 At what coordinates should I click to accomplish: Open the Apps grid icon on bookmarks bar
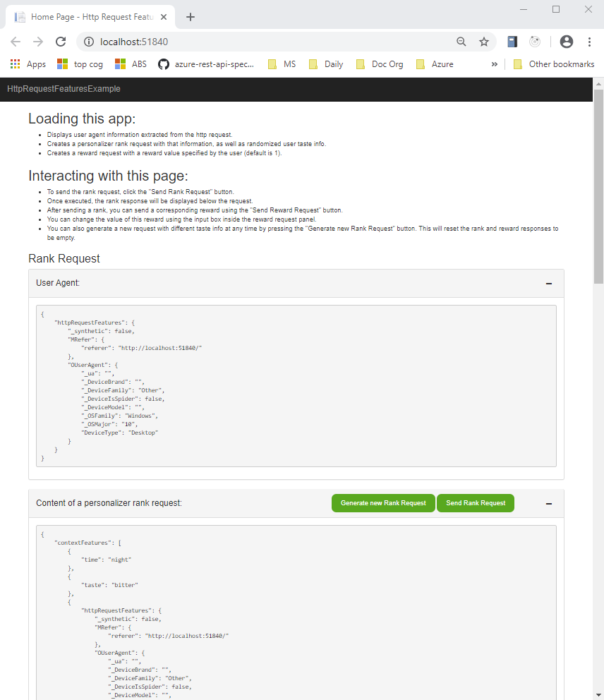coord(14,64)
